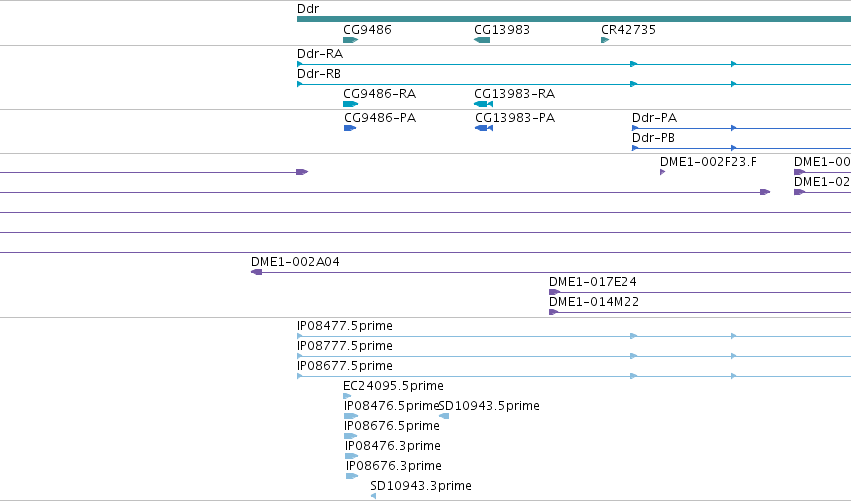Select the DME1-002F23.F small arrow marker
Screen dimensions: 851x501
662,172
